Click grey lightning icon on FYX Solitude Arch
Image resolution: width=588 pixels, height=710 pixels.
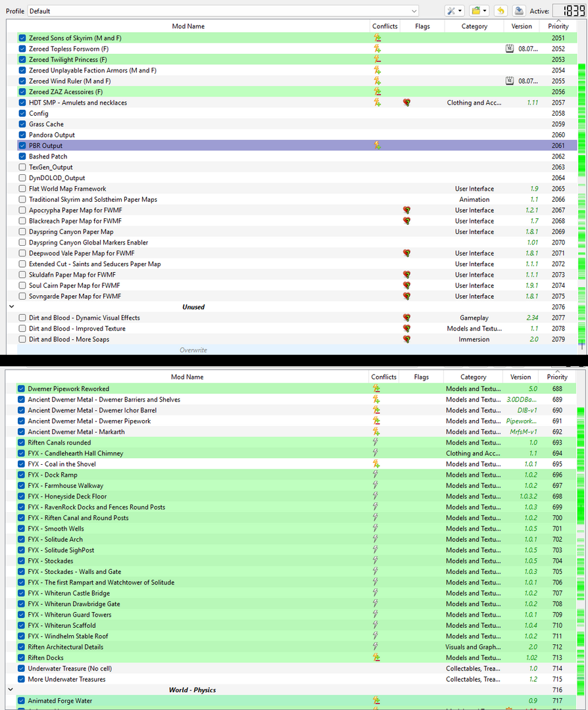tap(376, 539)
